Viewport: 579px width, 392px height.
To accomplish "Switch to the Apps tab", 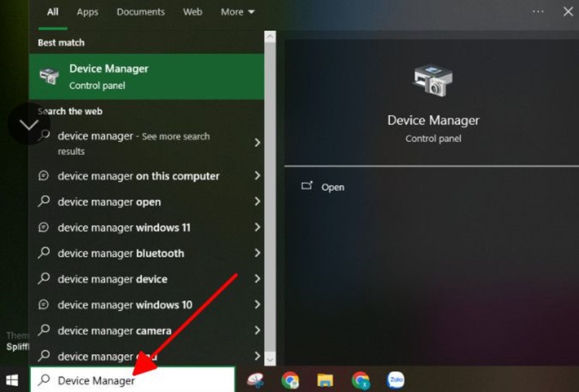I will (x=87, y=12).
